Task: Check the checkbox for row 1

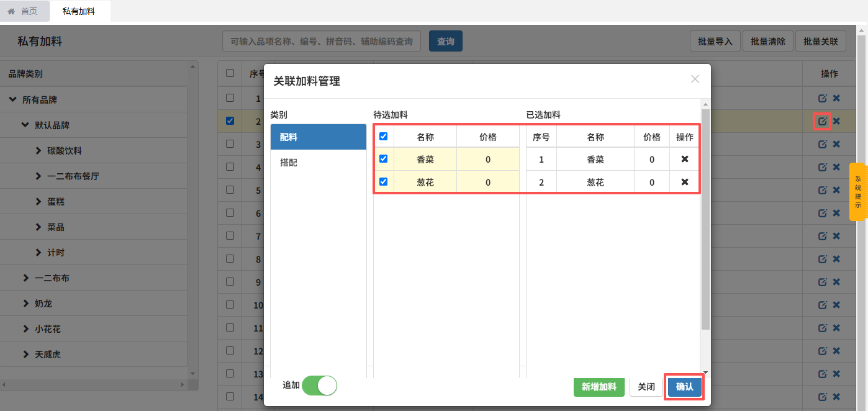Action: point(230,97)
